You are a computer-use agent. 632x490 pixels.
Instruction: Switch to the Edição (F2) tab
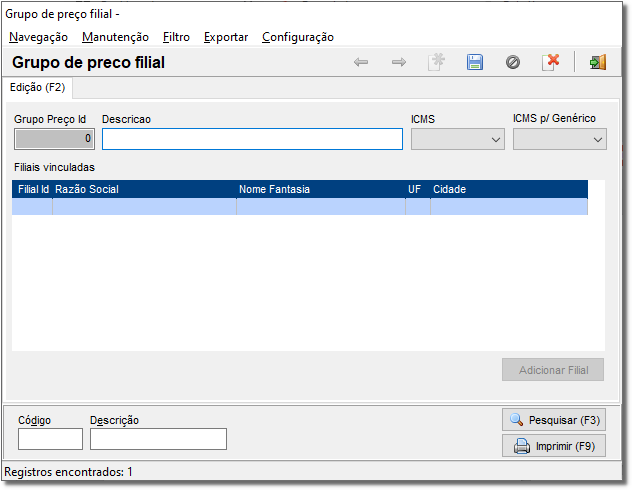tap(37, 87)
